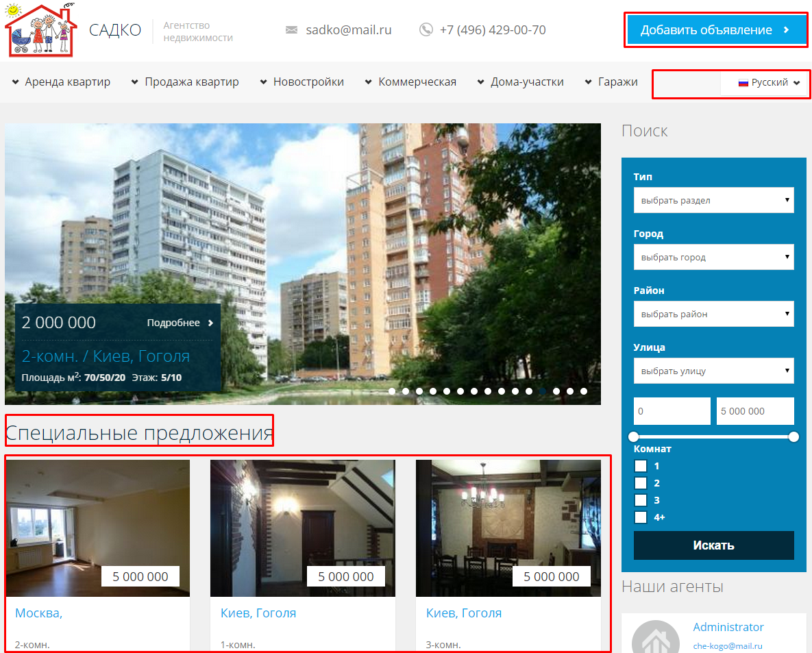The image size is (812, 653).
Task: Click the phone number +7 (496) 429-00-70
Action: [x=493, y=30]
